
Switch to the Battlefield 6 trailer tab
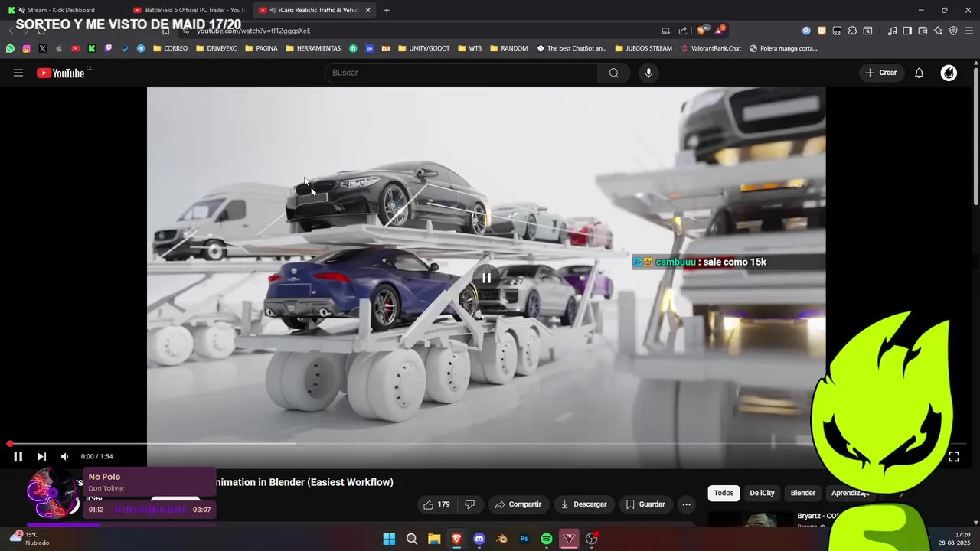(x=188, y=10)
